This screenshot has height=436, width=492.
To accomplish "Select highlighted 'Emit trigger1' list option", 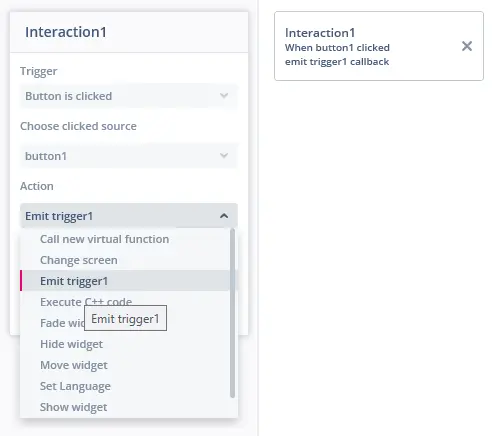I will [125, 281].
